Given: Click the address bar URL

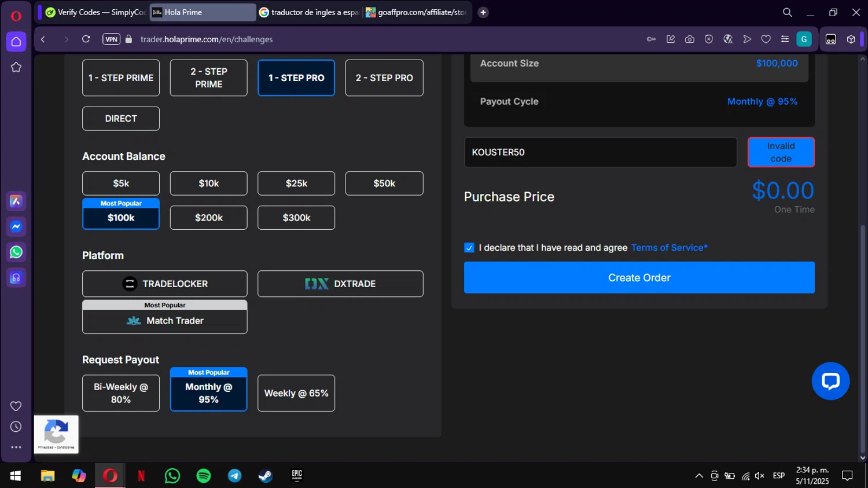Looking at the screenshot, I should point(207,39).
